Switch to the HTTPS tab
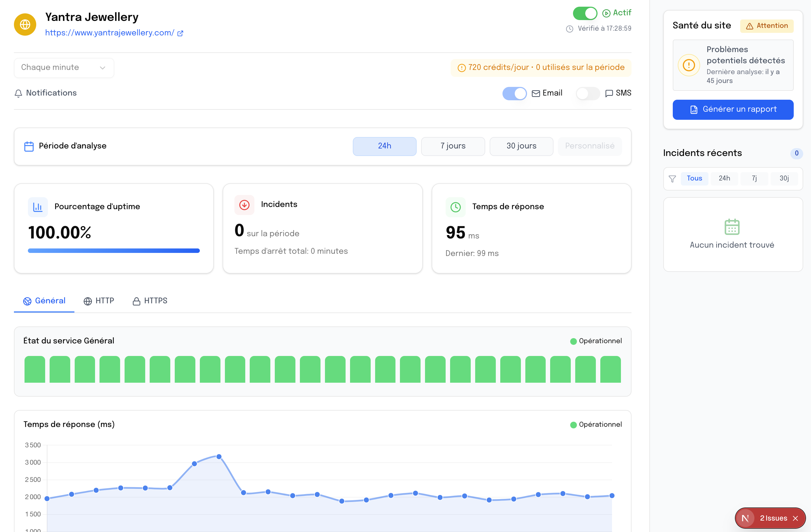Screen dimensions: 811x532 150,301
